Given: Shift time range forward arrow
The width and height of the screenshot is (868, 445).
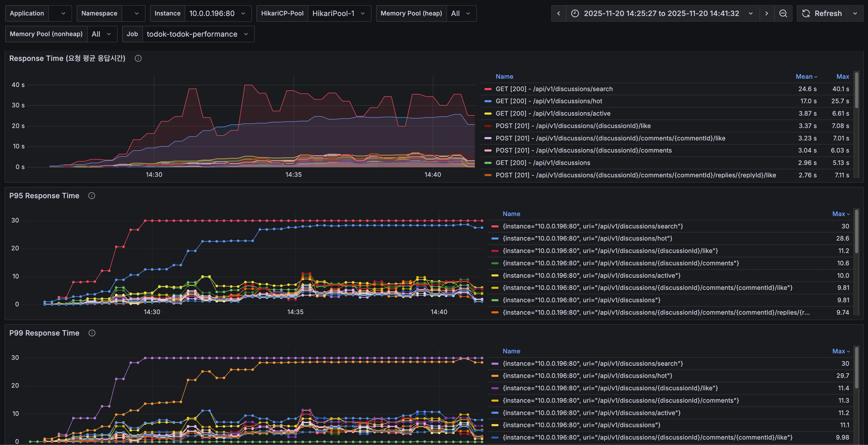Looking at the screenshot, I should [x=766, y=13].
